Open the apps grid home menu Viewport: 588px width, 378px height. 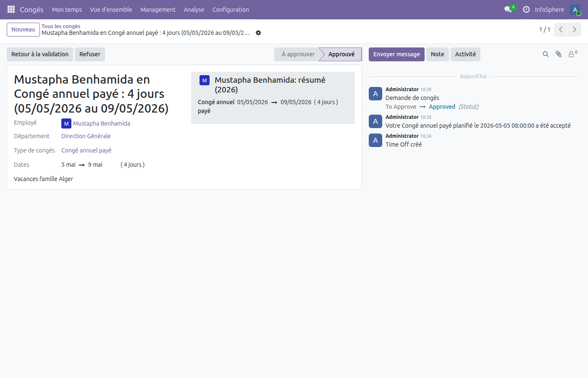pyautogui.click(x=11, y=9)
